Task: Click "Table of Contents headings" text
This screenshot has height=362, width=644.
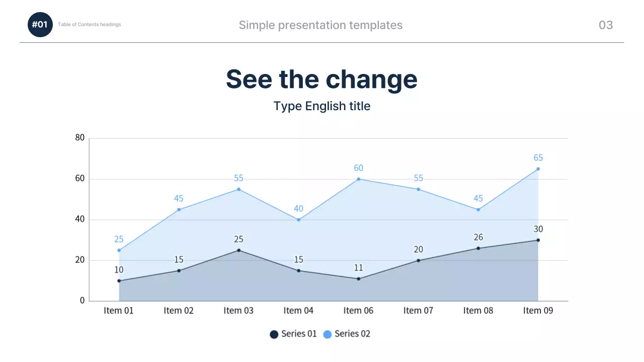Action: [x=90, y=25]
